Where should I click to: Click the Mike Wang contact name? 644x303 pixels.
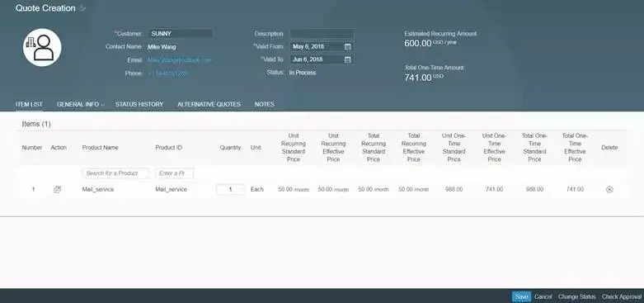pos(162,47)
